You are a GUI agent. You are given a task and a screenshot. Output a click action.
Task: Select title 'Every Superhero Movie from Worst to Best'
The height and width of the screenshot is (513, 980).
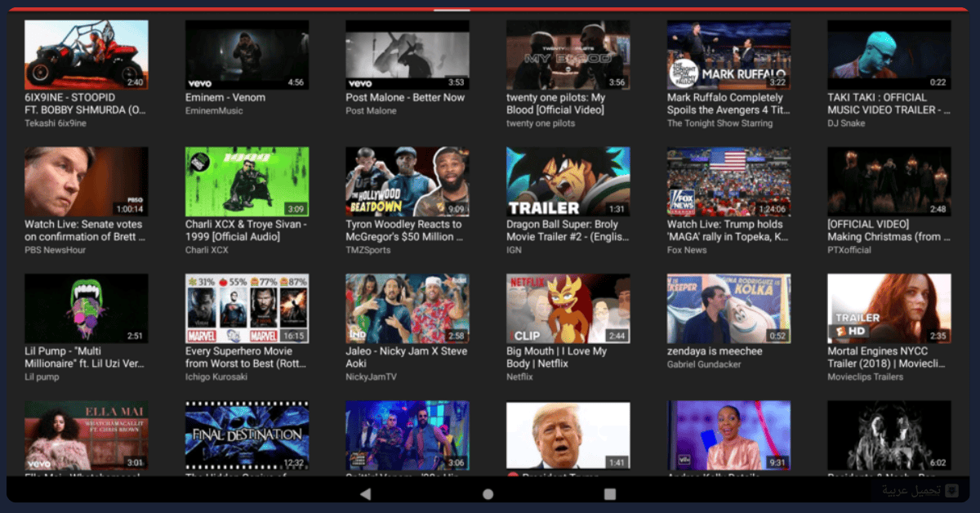(x=245, y=357)
